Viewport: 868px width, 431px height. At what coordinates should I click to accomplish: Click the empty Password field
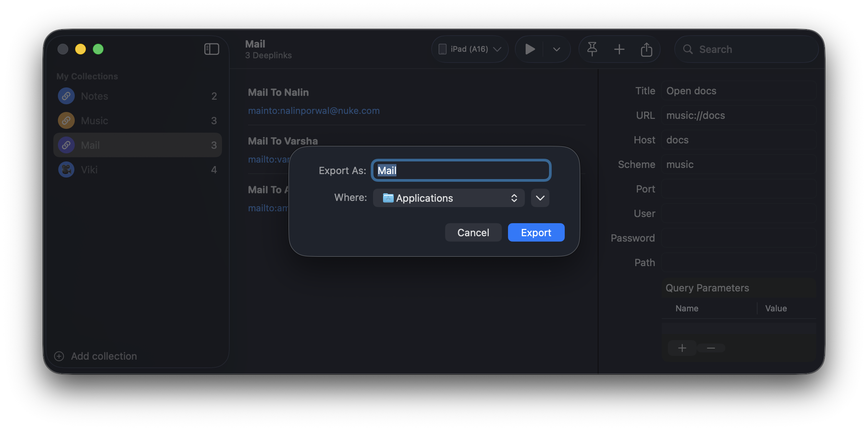(x=739, y=238)
